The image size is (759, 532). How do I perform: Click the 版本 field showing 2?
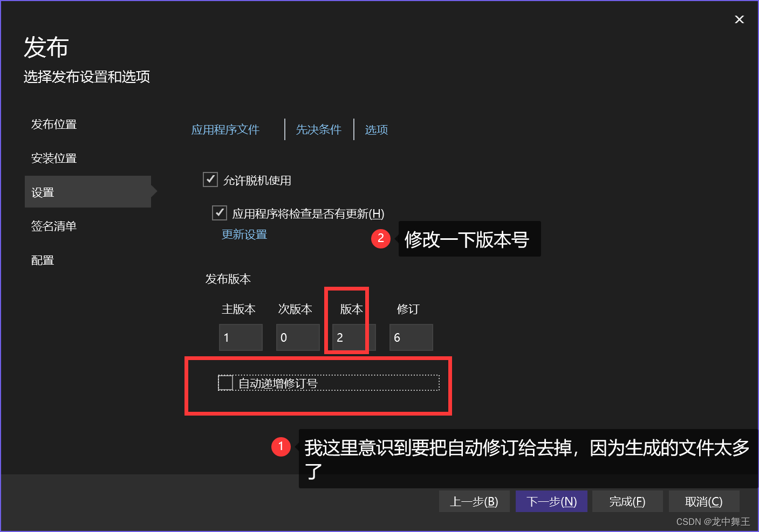[354, 337]
